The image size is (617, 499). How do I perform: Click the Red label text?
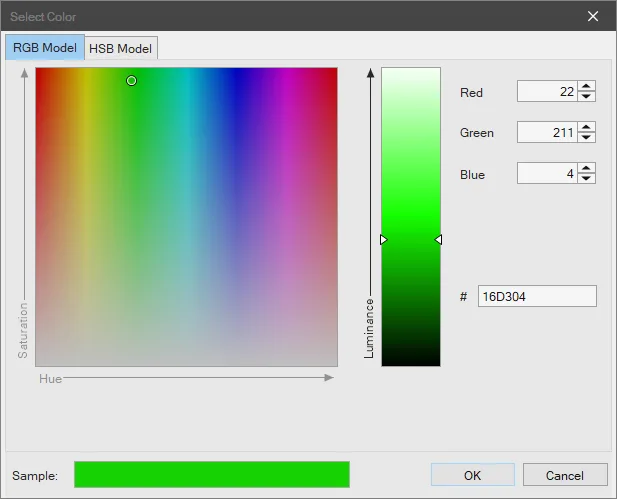[x=471, y=93]
